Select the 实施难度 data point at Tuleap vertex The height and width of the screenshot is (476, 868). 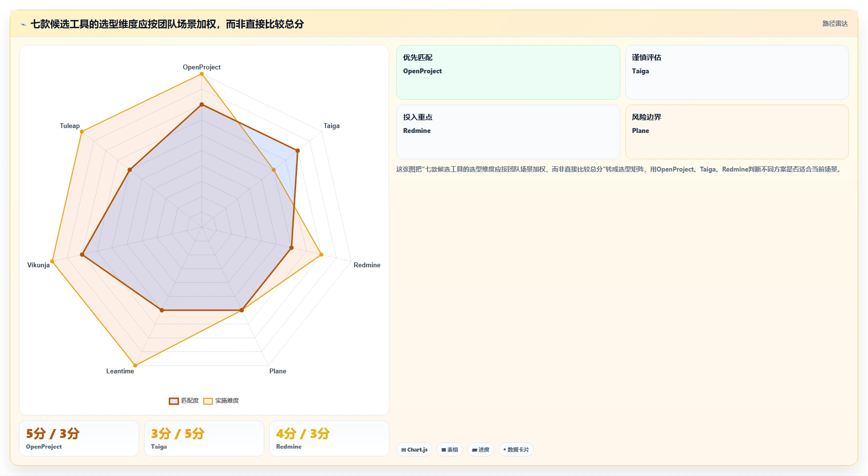click(82, 131)
